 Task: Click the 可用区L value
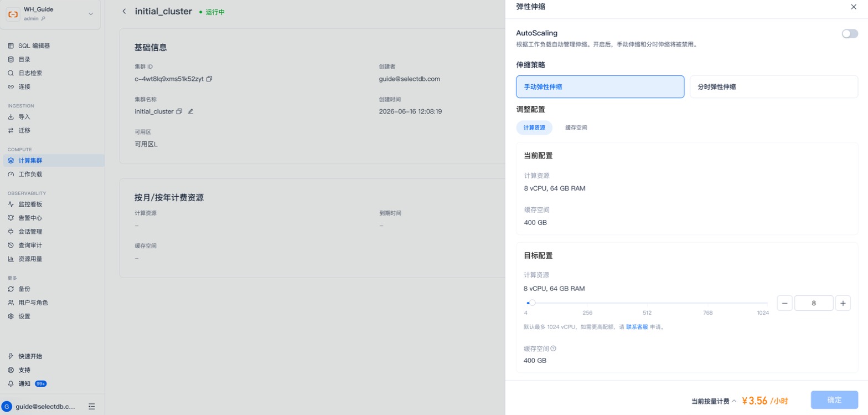point(146,144)
